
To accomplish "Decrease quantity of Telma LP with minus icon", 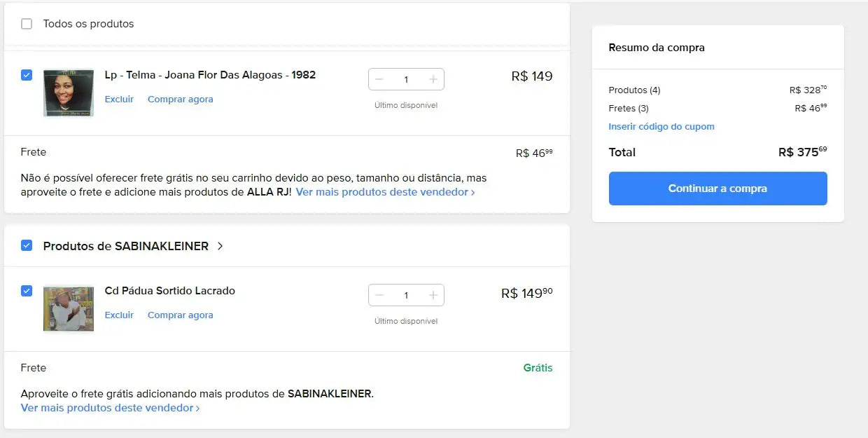I will 379,79.
